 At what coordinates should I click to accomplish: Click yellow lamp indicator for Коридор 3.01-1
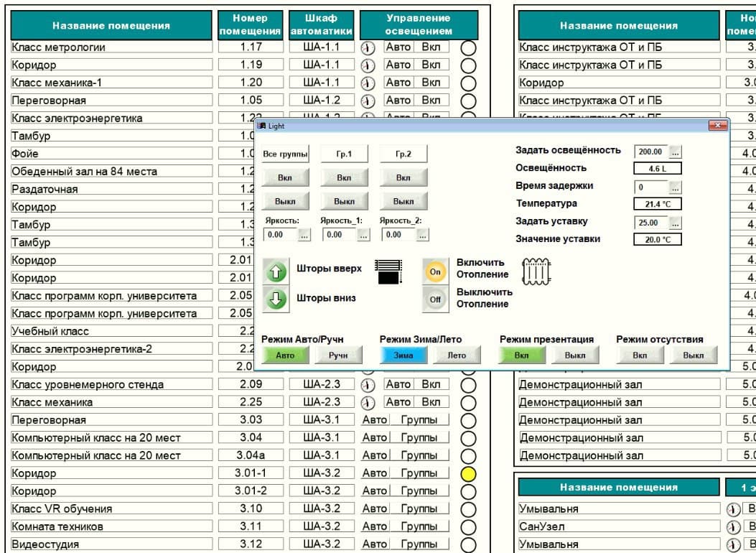468,474
